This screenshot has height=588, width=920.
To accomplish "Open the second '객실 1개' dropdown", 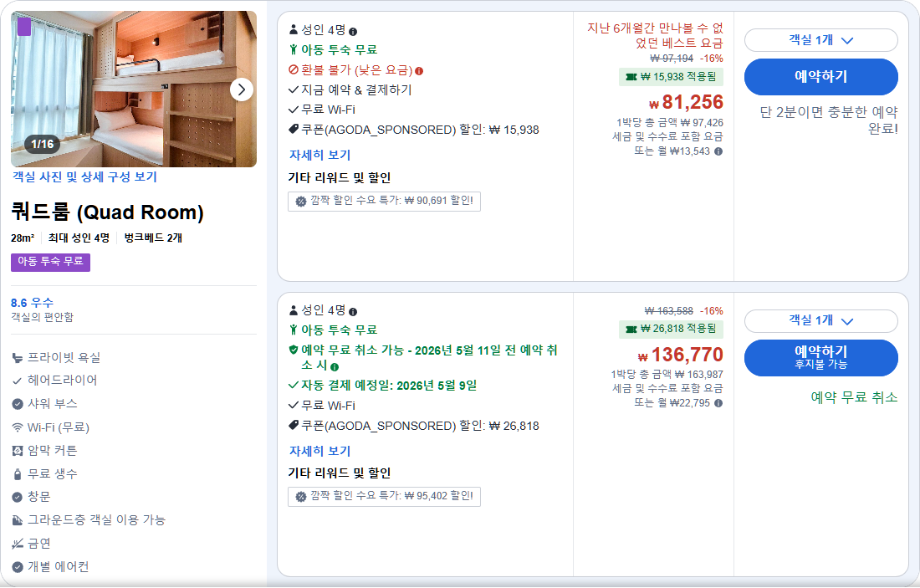I will point(820,320).
